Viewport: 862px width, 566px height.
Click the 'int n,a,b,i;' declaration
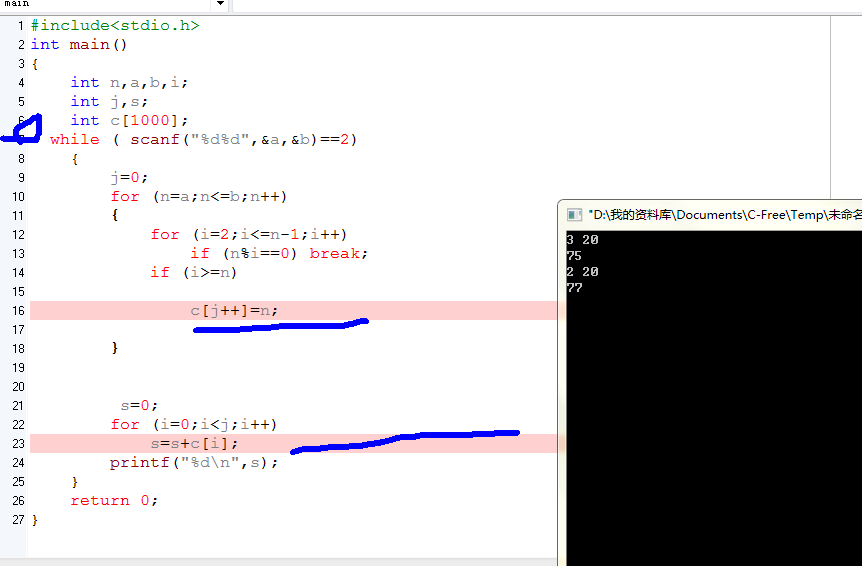coord(129,82)
